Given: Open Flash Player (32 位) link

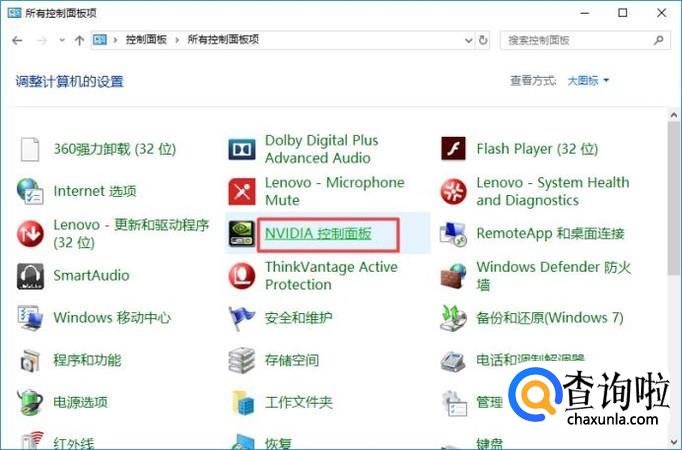Looking at the screenshot, I should pos(537,149).
